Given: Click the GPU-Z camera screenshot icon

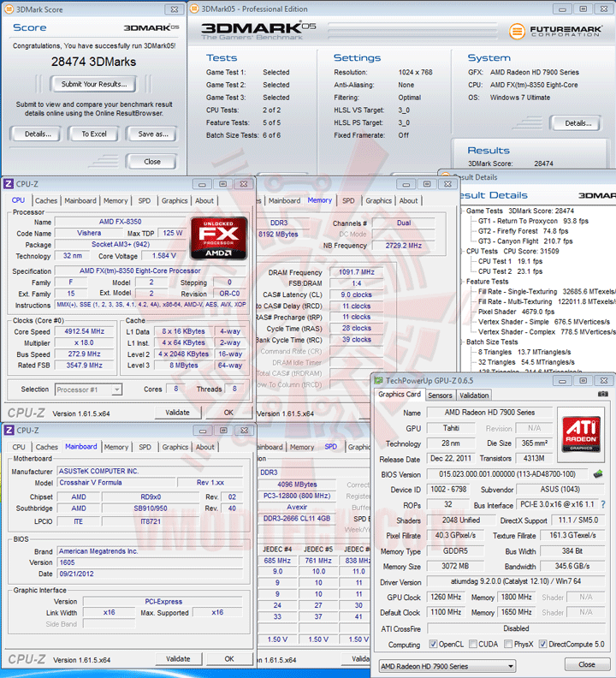Looking at the screenshot, I should coord(602,394).
